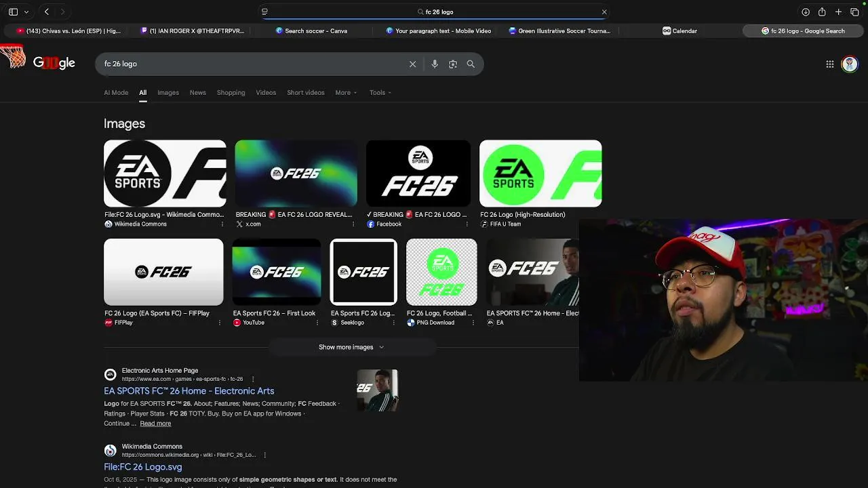Expand the Tools dropdown
868x488 pixels.
coord(380,92)
